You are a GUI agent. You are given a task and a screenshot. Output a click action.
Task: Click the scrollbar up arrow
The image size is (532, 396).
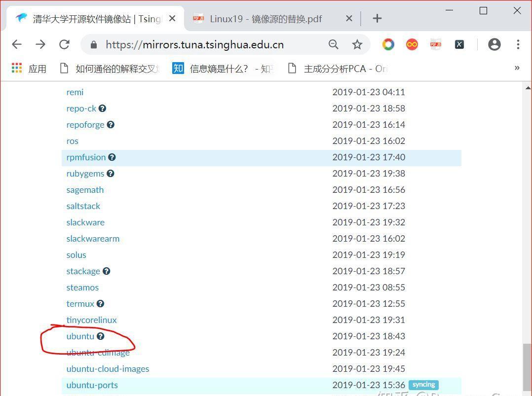coord(528,88)
